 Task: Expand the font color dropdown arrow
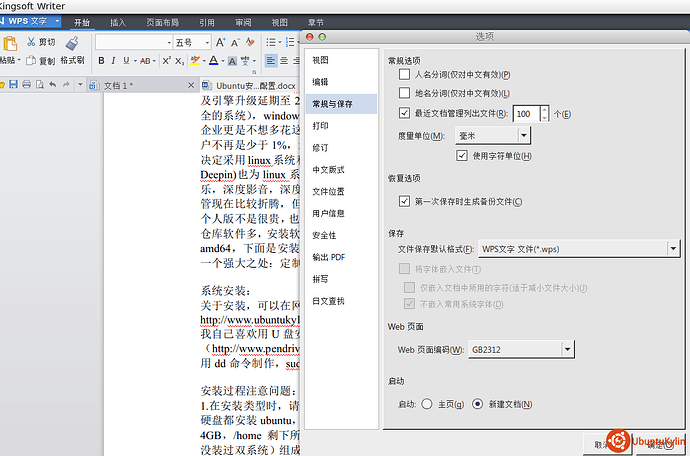pos(223,61)
